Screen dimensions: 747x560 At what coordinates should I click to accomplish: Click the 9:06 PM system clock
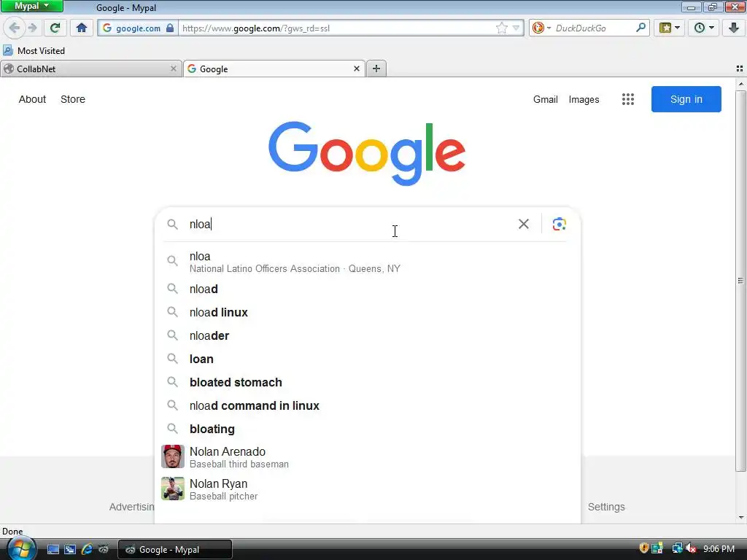719,548
